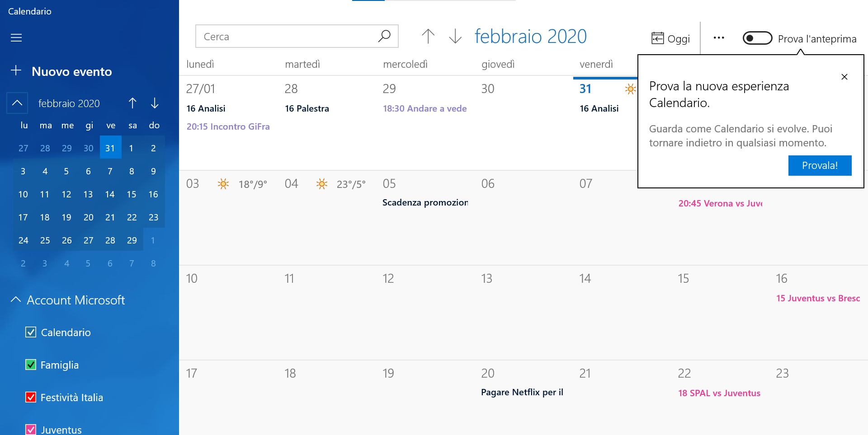
Task: Click mini calendar up arrow in sidebar
Action: pyautogui.click(x=132, y=103)
